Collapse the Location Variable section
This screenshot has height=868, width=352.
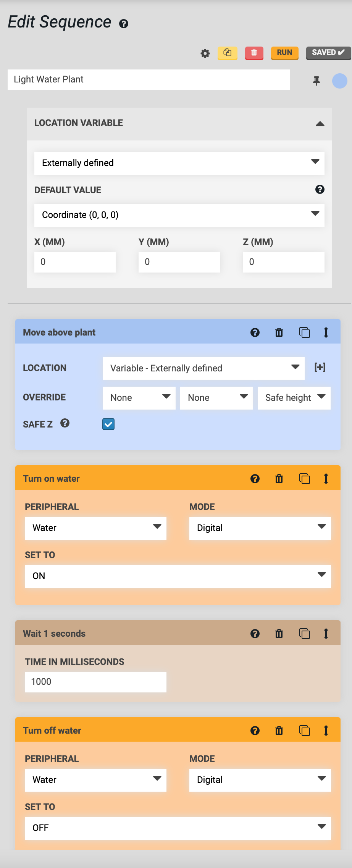point(320,123)
